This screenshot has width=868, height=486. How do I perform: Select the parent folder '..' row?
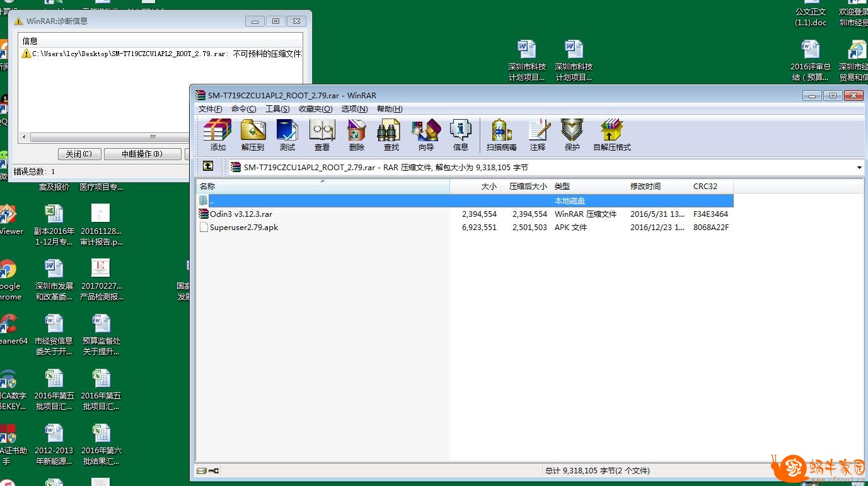465,200
